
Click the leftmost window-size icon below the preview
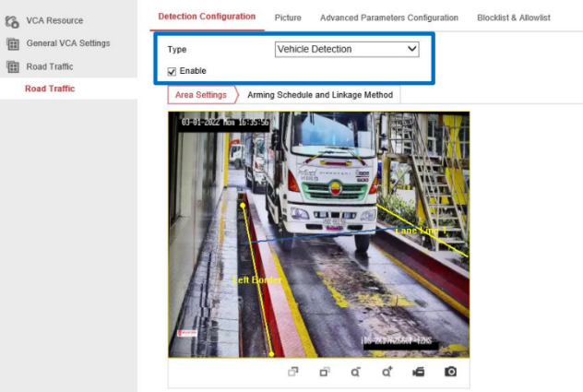pos(293,372)
